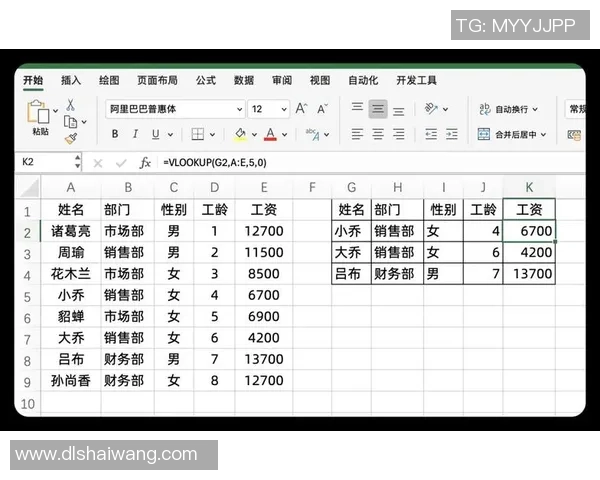Expand the font color dropdown arrow
Image resolution: width=600 pixels, height=480 pixels.
(x=285, y=135)
